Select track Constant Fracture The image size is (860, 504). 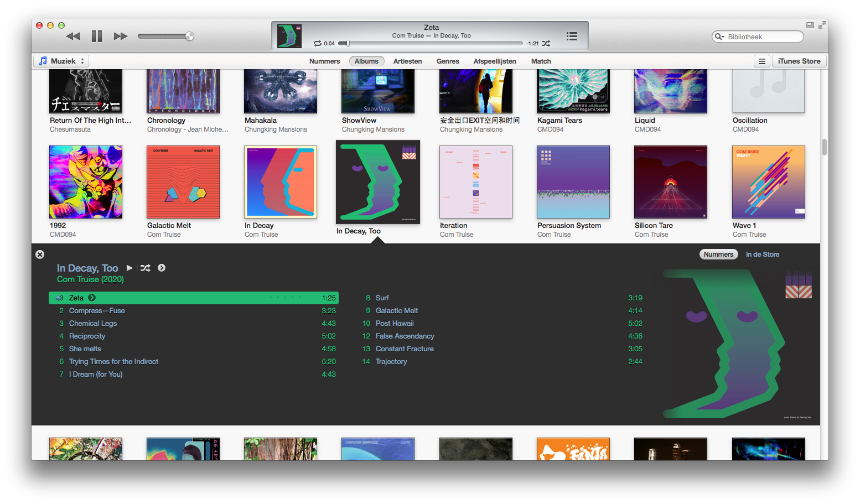(500, 349)
